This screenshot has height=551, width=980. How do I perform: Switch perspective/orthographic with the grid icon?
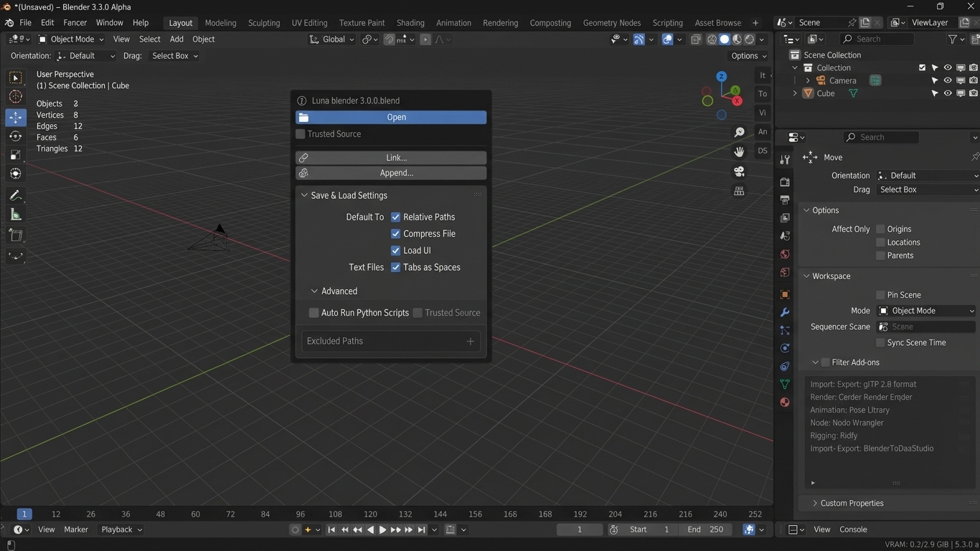pos(739,191)
